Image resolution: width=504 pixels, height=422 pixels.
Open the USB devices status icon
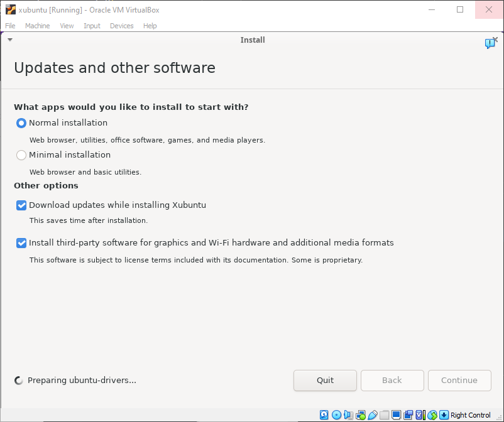click(x=373, y=415)
